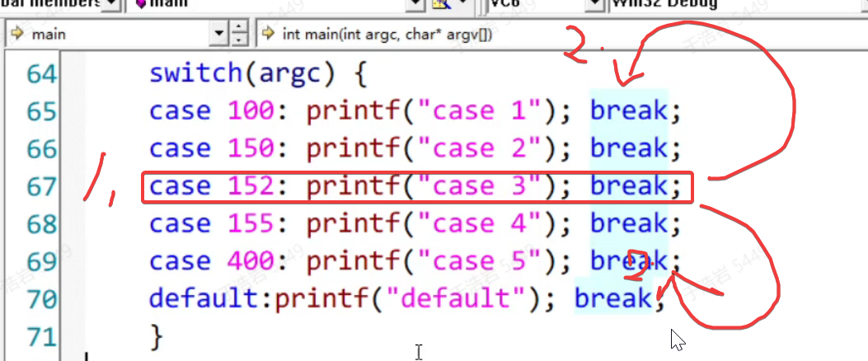Click the int main(int argc, char* argv[]) field
Image resolution: width=868 pixels, height=361 pixels.
click(387, 35)
